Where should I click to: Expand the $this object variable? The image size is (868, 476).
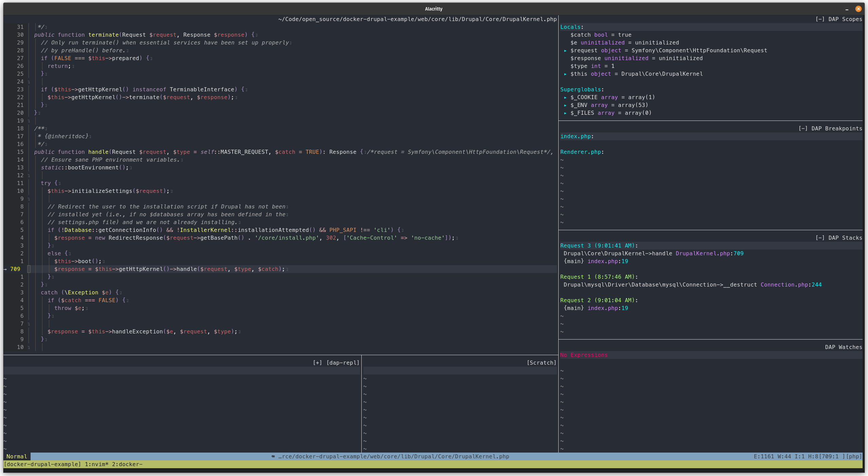(565, 74)
